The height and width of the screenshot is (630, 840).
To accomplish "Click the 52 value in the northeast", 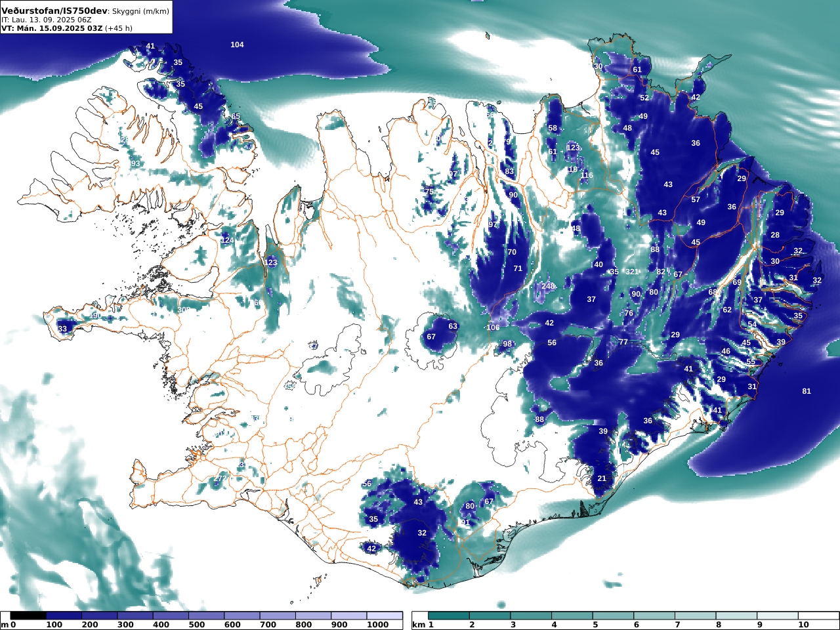I will pos(644,98).
